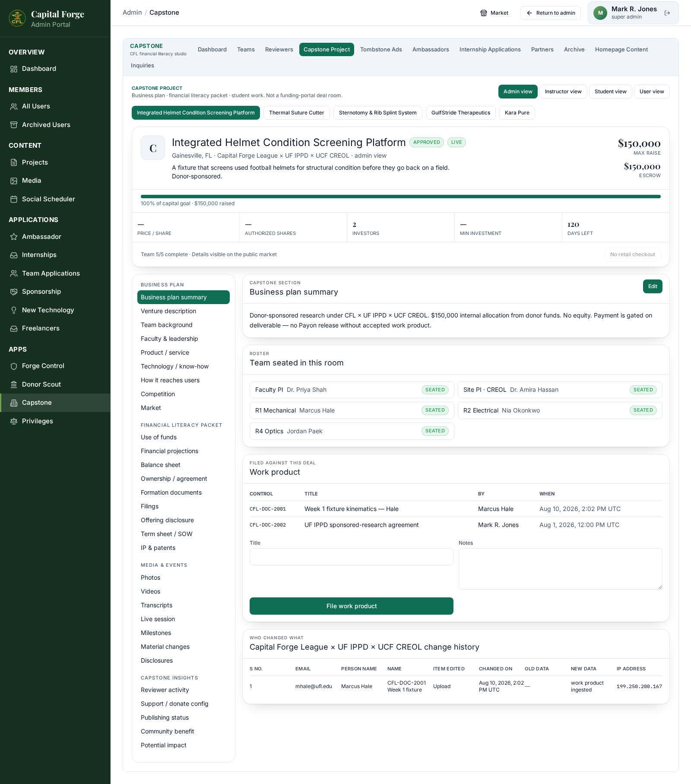This screenshot has height=784, width=691.
Task: Click the capital goal progress bar
Action: pyautogui.click(x=401, y=197)
